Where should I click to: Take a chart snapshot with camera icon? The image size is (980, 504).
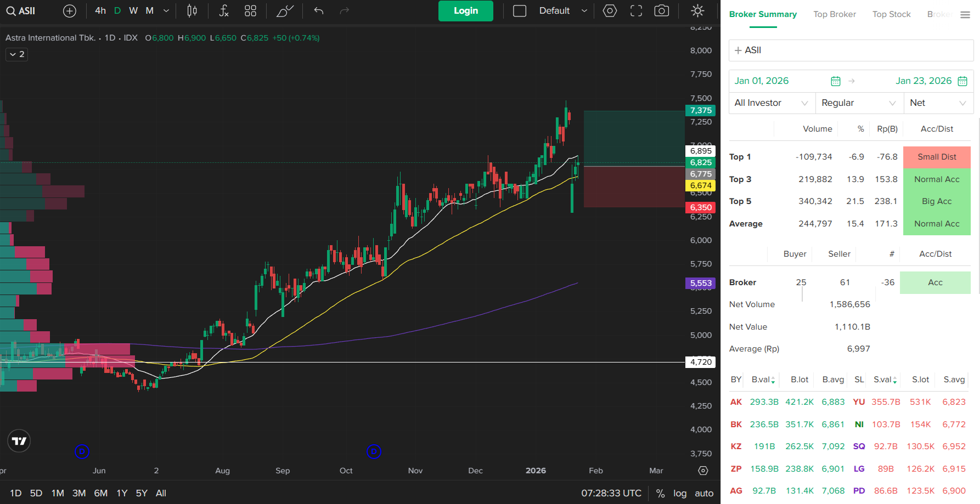coord(662,11)
